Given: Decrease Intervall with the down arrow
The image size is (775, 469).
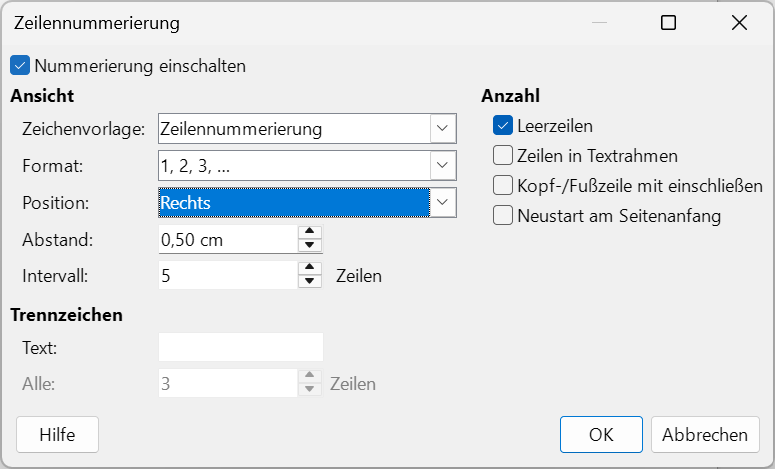Looking at the screenshot, I should click(x=310, y=282).
